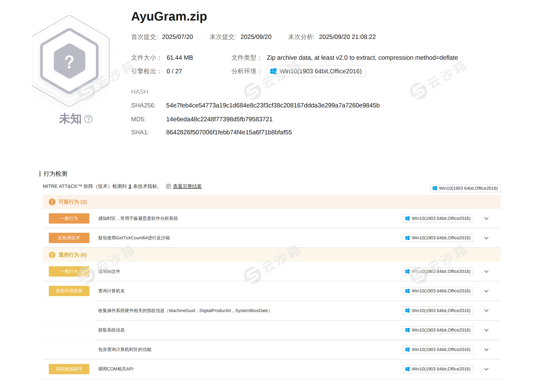Click the 感知时区 behavior description text

coord(138,218)
